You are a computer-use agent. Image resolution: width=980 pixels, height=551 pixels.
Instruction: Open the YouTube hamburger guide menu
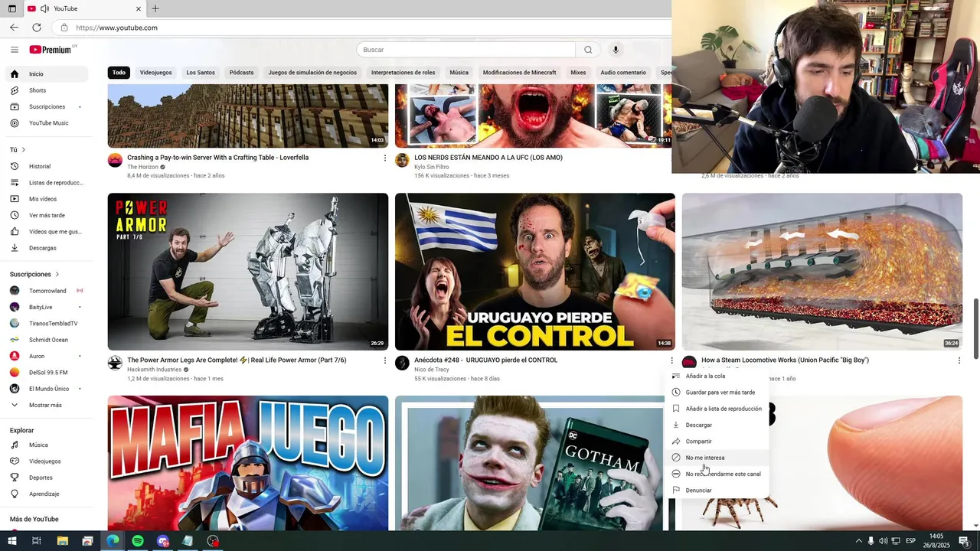point(15,50)
